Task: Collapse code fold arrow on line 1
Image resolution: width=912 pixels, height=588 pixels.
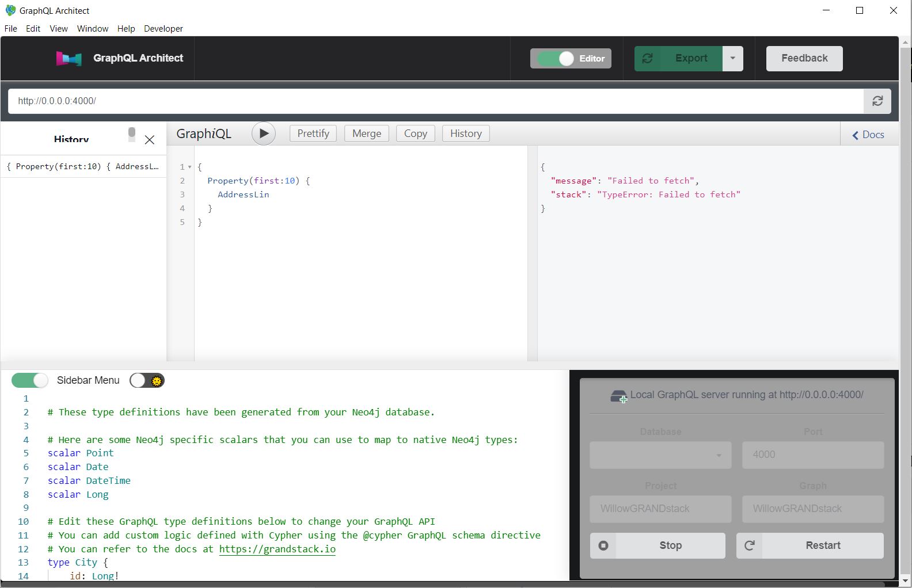Action: [190, 167]
